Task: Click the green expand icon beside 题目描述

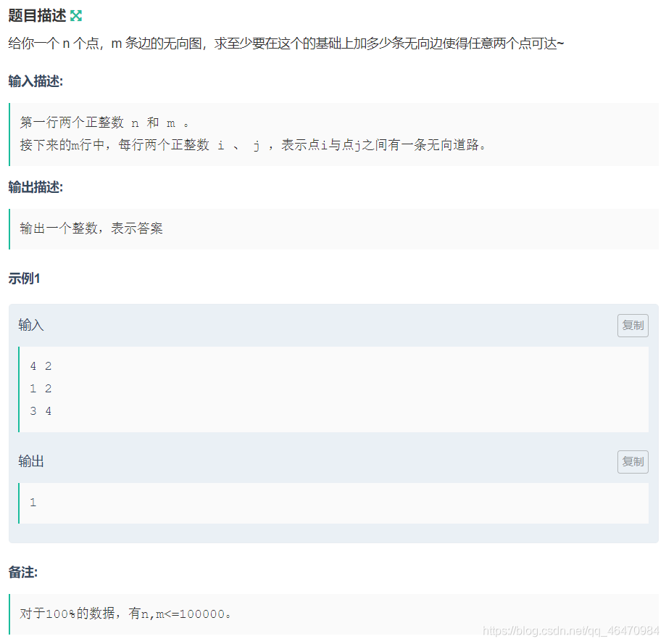Action: [x=76, y=16]
